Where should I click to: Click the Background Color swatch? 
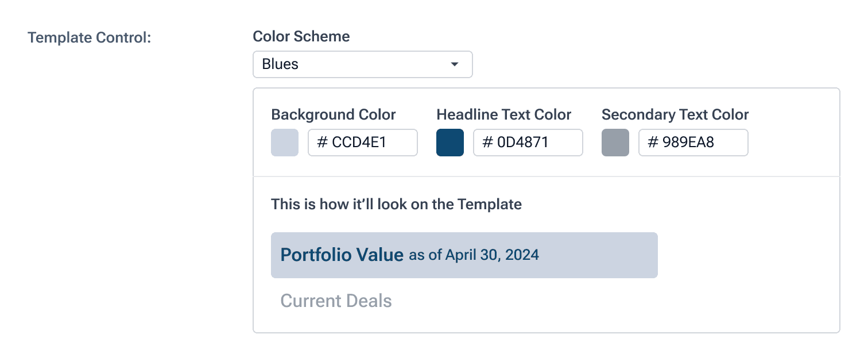pos(285,143)
